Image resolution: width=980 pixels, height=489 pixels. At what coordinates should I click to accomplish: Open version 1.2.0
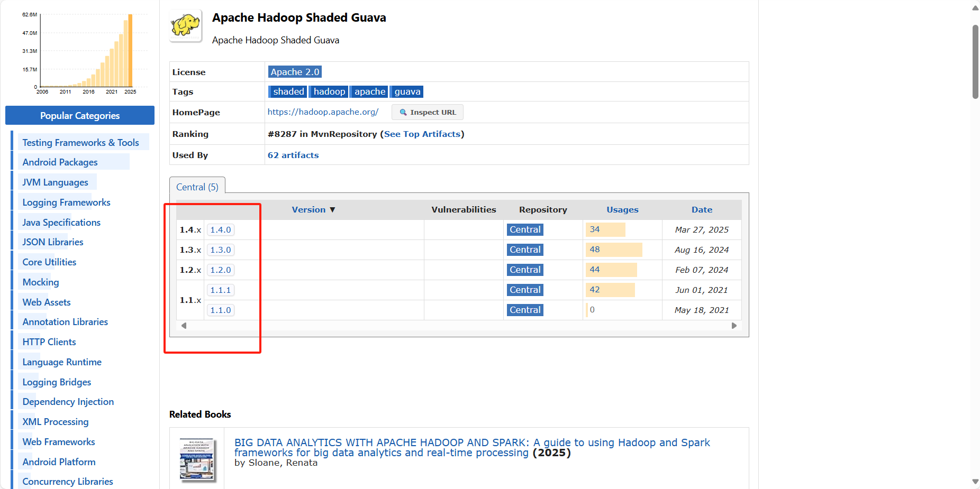[220, 270]
